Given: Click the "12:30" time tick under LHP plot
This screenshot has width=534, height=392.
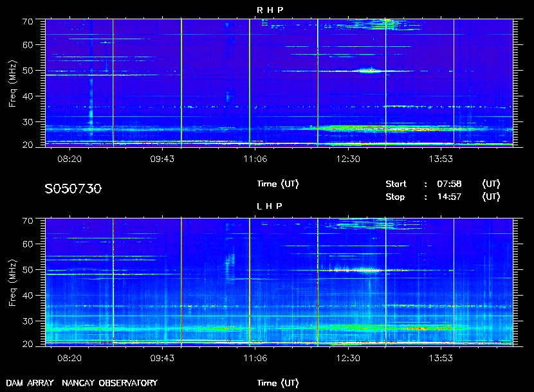Looking at the screenshot, I should [348, 358].
